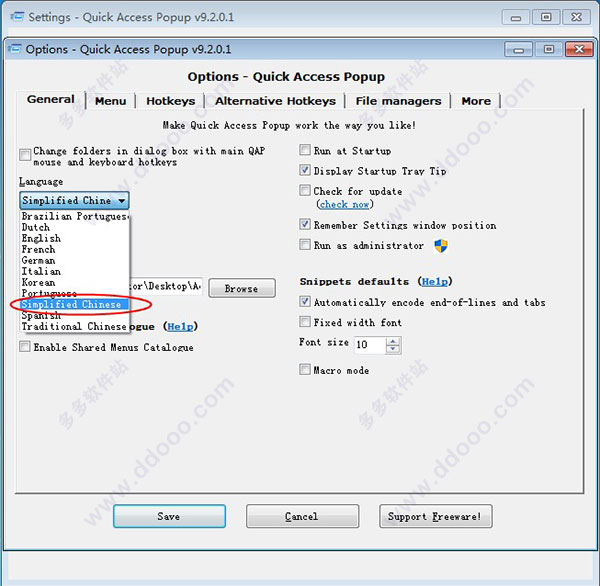Choose German language option
This screenshot has width=600, height=586.
75,260
